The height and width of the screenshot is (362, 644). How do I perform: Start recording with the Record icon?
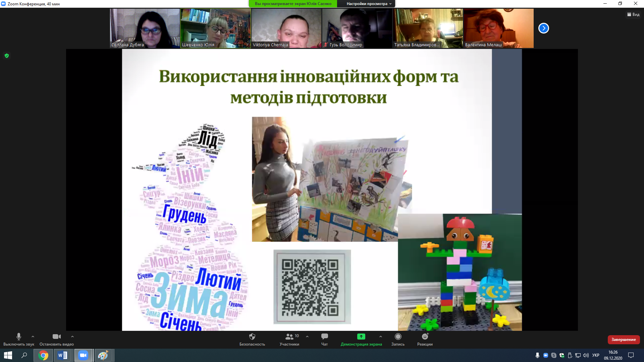coord(398,337)
